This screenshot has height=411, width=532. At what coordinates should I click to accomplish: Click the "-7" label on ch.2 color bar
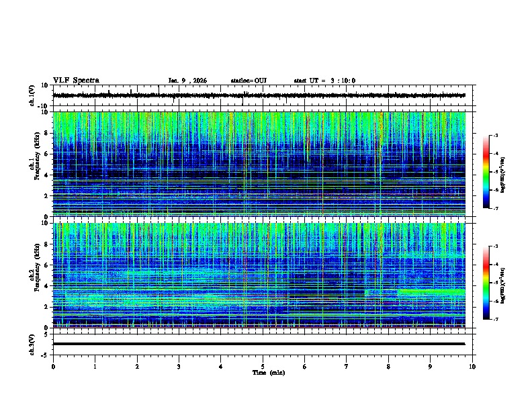495,319
